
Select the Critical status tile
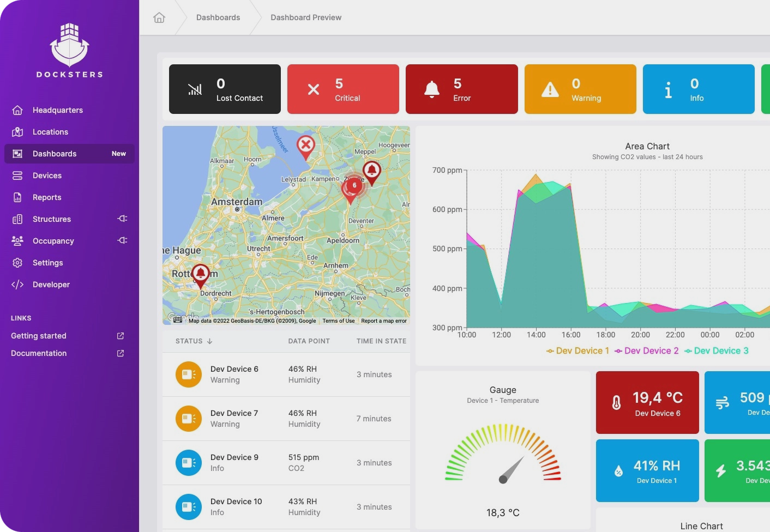(343, 89)
